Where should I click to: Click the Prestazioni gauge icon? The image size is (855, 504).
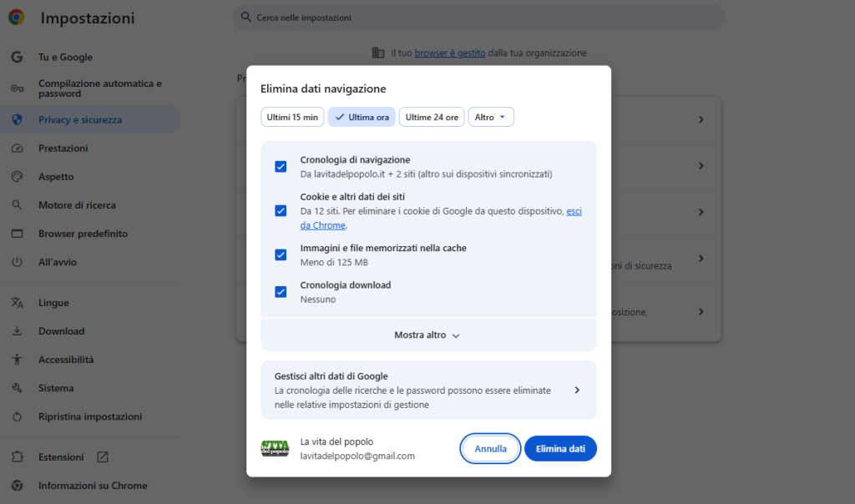pyautogui.click(x=17, y=149)
